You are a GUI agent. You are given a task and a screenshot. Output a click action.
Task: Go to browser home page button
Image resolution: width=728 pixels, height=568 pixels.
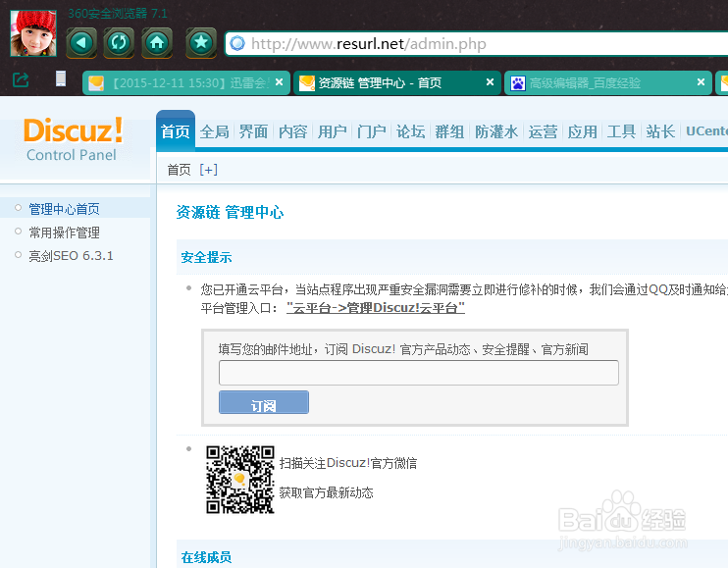[157, 43]
